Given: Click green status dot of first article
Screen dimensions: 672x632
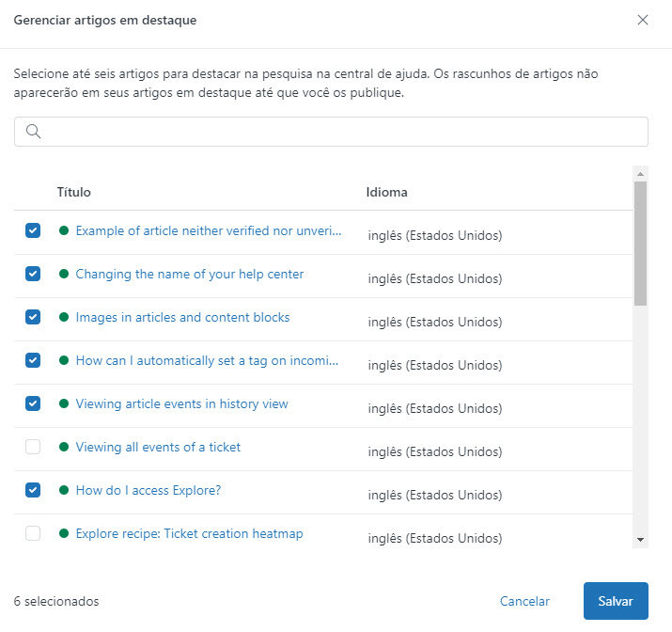Looking at the screenshot, I should 64,230.
